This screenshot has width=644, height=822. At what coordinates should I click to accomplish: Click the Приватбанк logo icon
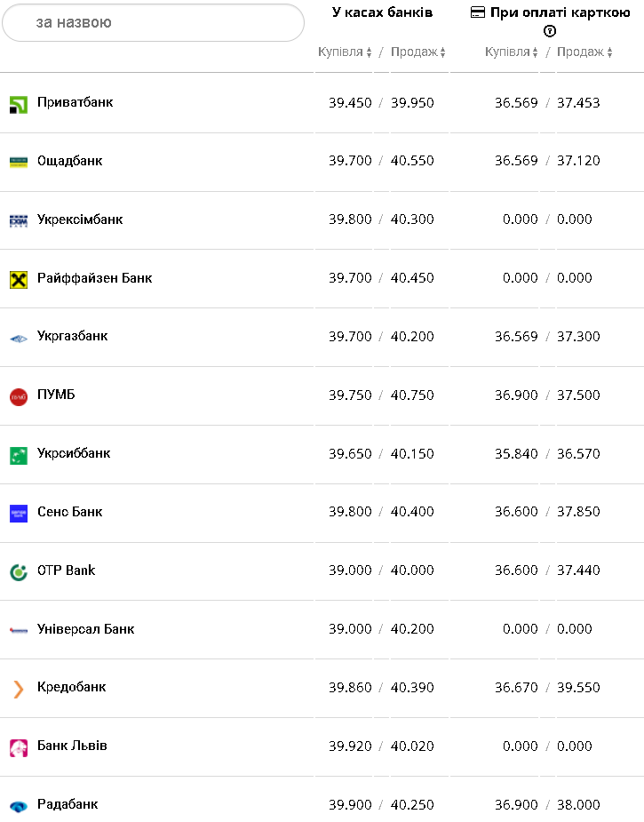(18, 104)
